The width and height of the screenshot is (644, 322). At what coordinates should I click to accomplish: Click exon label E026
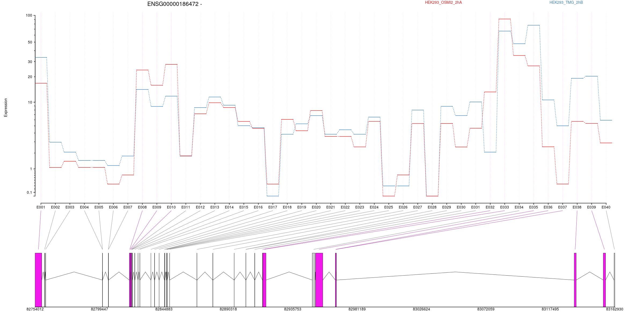coord(403,207)
